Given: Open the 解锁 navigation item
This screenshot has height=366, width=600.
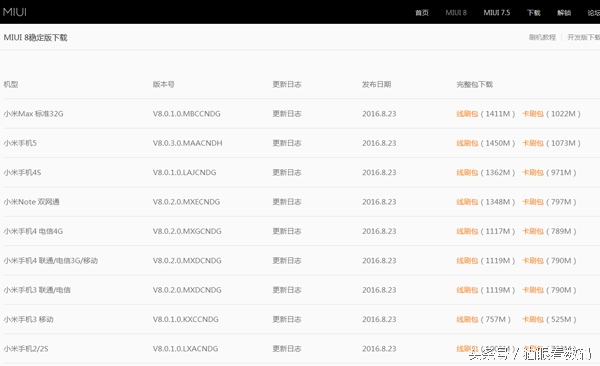Looking at the screenshot, I should tap(564, 13).
